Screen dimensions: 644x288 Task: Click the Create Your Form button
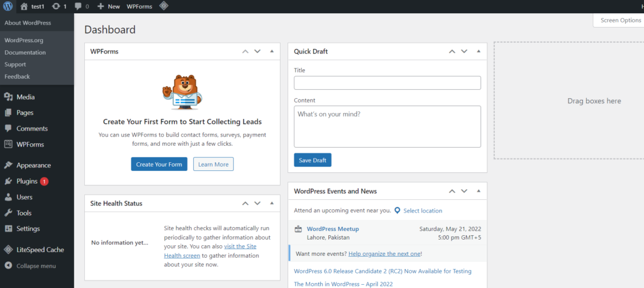(159, 164)
